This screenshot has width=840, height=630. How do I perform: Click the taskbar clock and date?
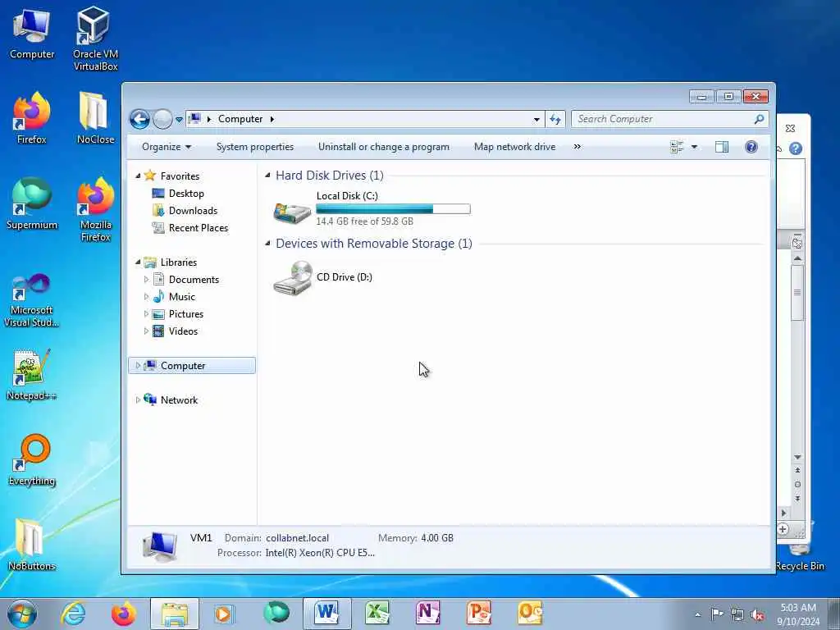pyautogui.click(x=798, y=614)
